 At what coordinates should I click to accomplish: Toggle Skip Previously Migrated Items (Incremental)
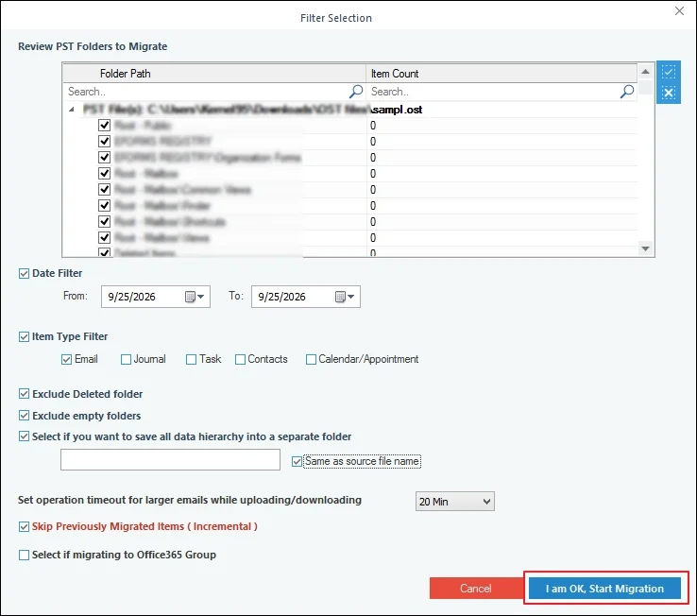tap(24, 526)
